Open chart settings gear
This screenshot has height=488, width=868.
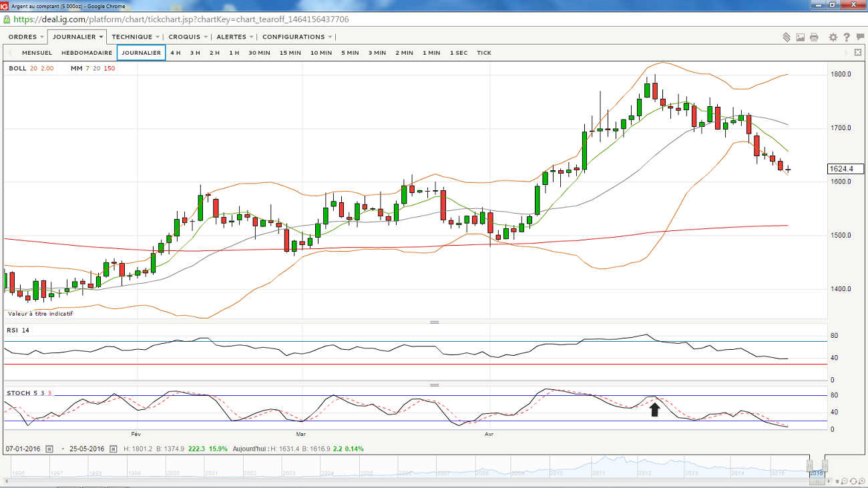click(x=833, y=37)
